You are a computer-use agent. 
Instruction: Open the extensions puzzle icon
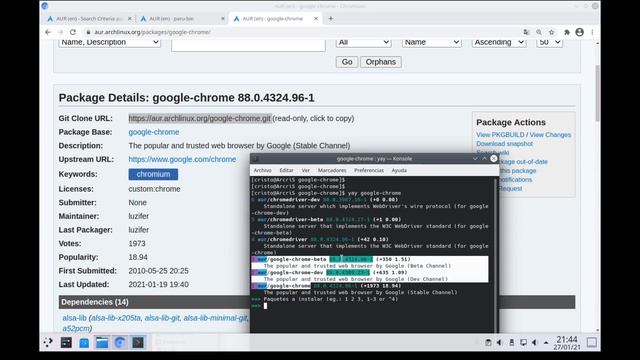click(x=567, y=32)
